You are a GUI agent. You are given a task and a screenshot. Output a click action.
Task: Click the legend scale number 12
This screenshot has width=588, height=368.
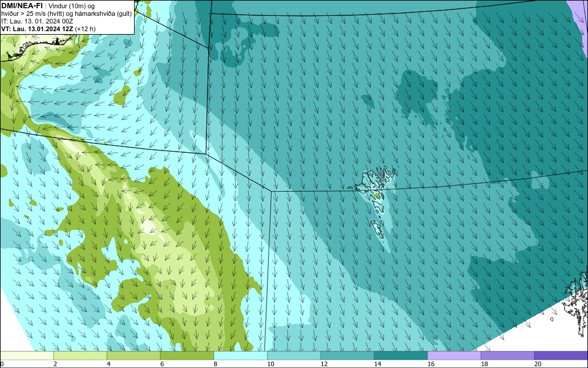pos(324,364)
